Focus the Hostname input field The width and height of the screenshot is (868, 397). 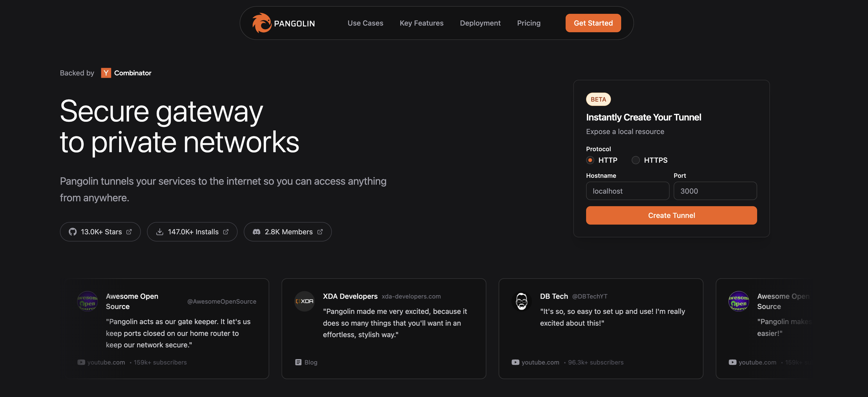coord(627,191)
